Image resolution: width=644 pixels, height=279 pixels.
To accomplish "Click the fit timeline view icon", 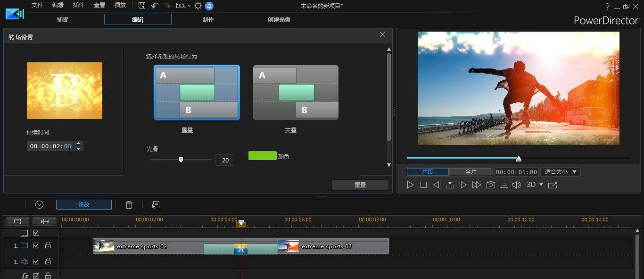I will pos(45,221).
